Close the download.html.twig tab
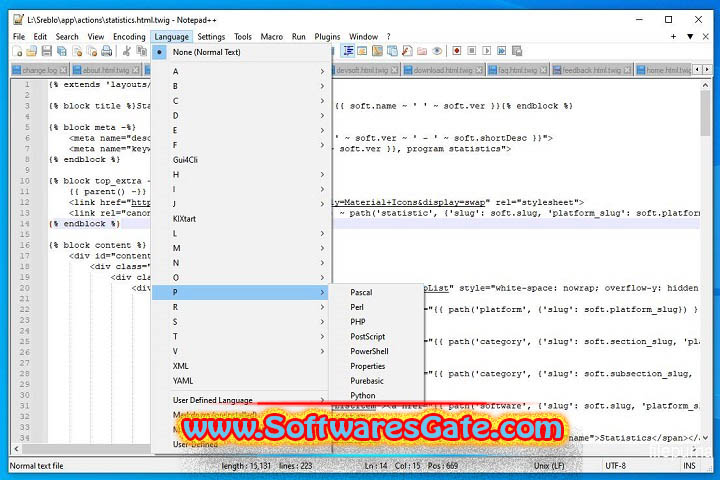 click(x=479, y=70)
